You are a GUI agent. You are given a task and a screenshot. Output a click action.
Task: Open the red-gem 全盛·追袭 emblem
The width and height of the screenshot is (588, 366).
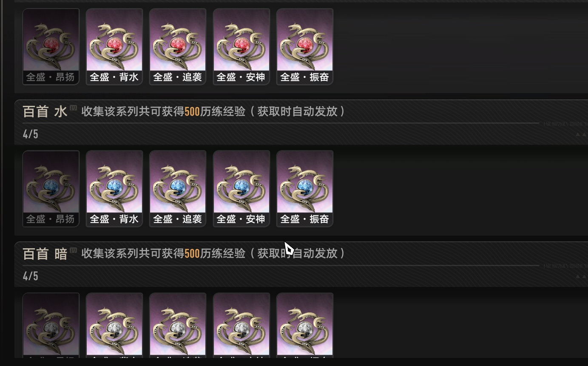click(x=178, y=47)
